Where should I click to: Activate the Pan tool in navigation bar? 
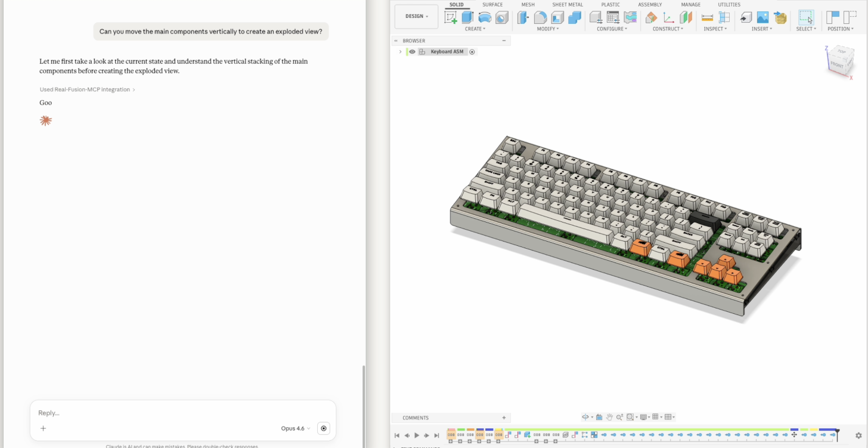point(609,416)
